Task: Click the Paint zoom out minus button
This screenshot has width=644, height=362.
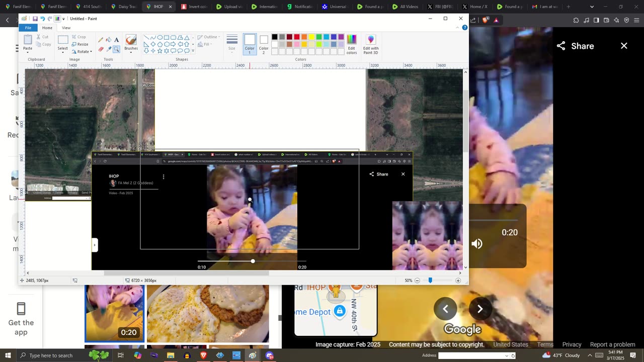Action: pyautogui.click(x=417, y=281)
